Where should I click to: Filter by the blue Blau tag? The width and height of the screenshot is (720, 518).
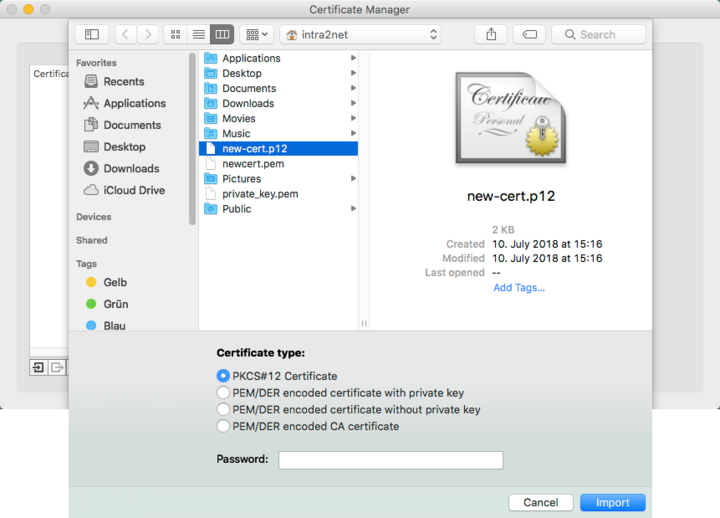(x=106, y=326)
